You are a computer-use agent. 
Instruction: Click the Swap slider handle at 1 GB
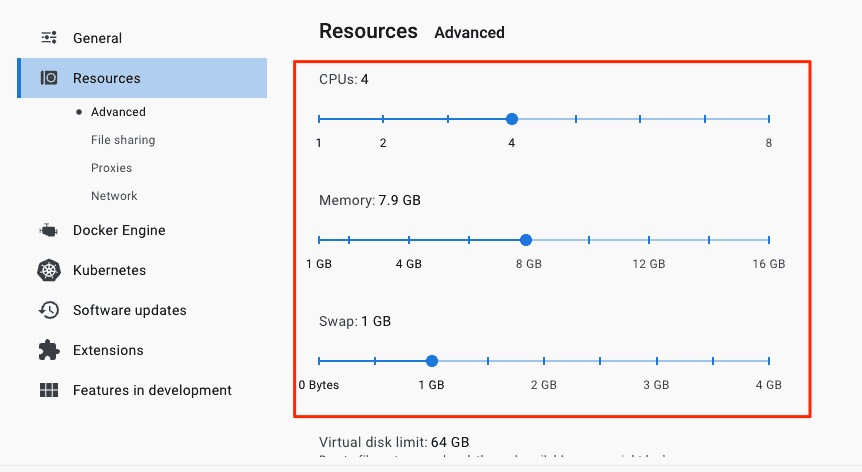pos(431,361)
